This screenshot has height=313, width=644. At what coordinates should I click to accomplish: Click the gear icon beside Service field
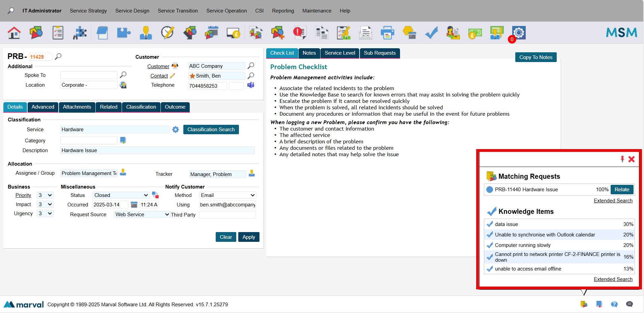pyautogui.click(x=176, y=130)
